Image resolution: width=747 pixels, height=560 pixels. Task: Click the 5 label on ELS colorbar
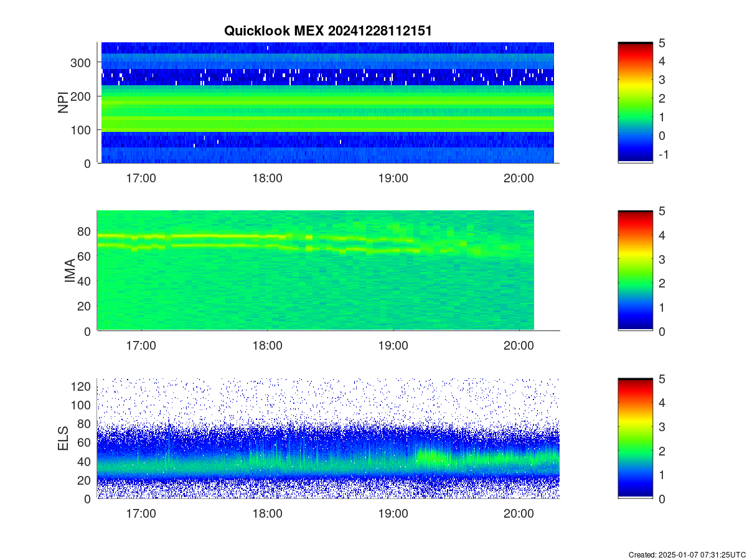click(662, 378)
